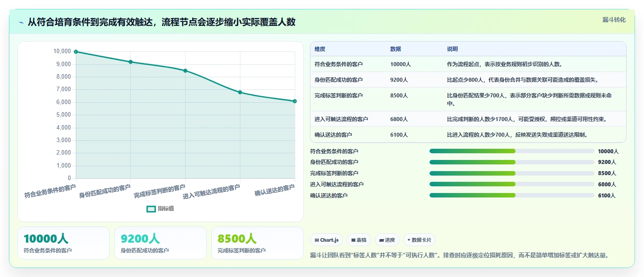644x277 pixels.
Task: Click the 符合业务条件的客户 progress bar
Action: pyautogui.click(x=512, y=151)
